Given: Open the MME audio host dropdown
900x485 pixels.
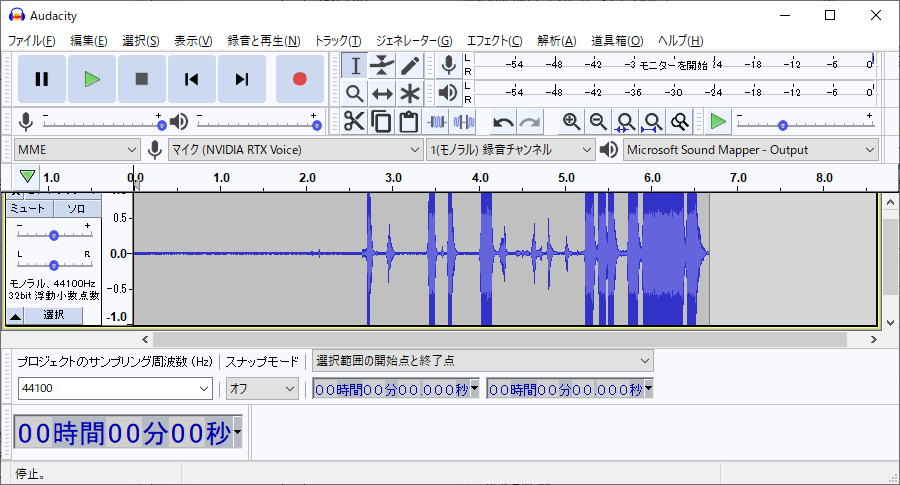Looking at the screenshot, I should pos(77,150).
